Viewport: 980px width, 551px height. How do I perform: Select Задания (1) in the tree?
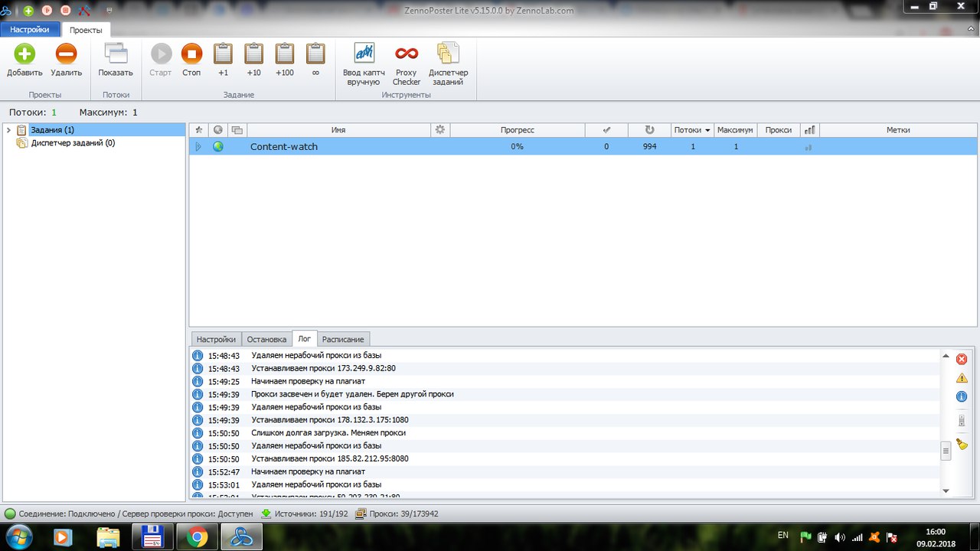[x=52, y=130]
